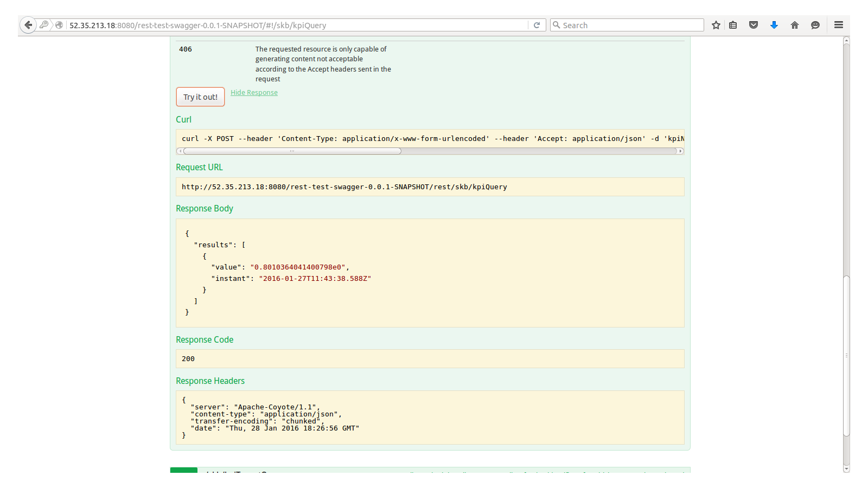Click the key icon in address bar
The height and width of the screenshot is (488, 868).
pos(44,25)
